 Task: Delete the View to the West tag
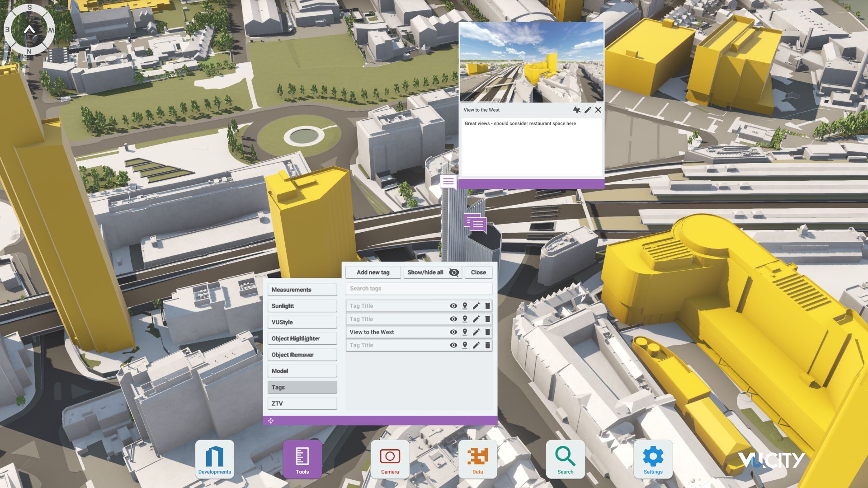[x=487, y=332]
